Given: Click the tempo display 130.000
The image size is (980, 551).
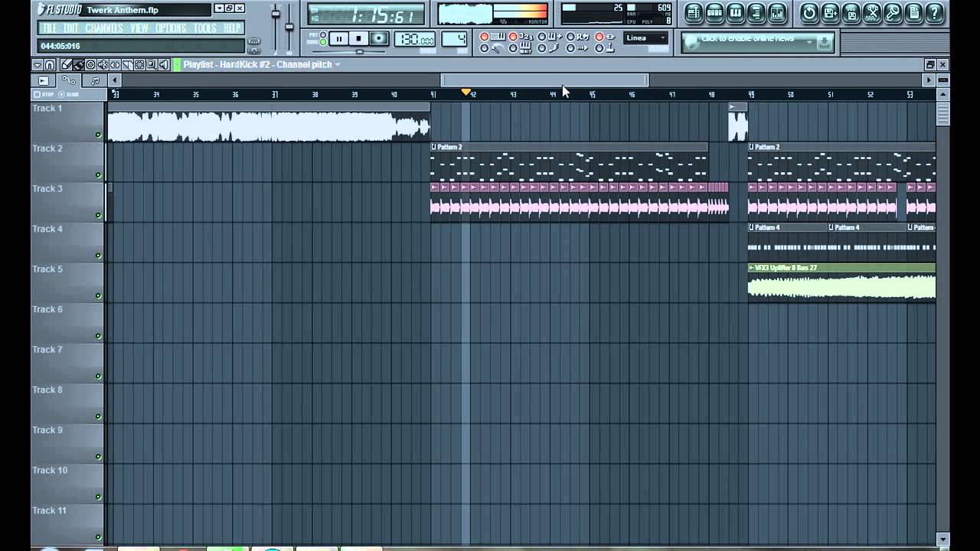Looking at the screenshot, I should pyautogui.click(x=414, y=39).
